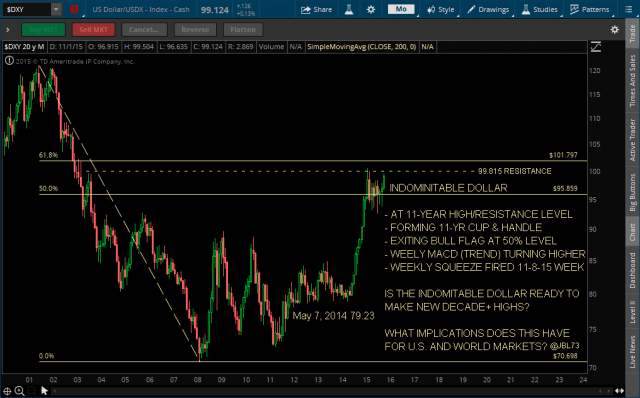Switch to the Dashboard side tab

(x=632, y=271)
